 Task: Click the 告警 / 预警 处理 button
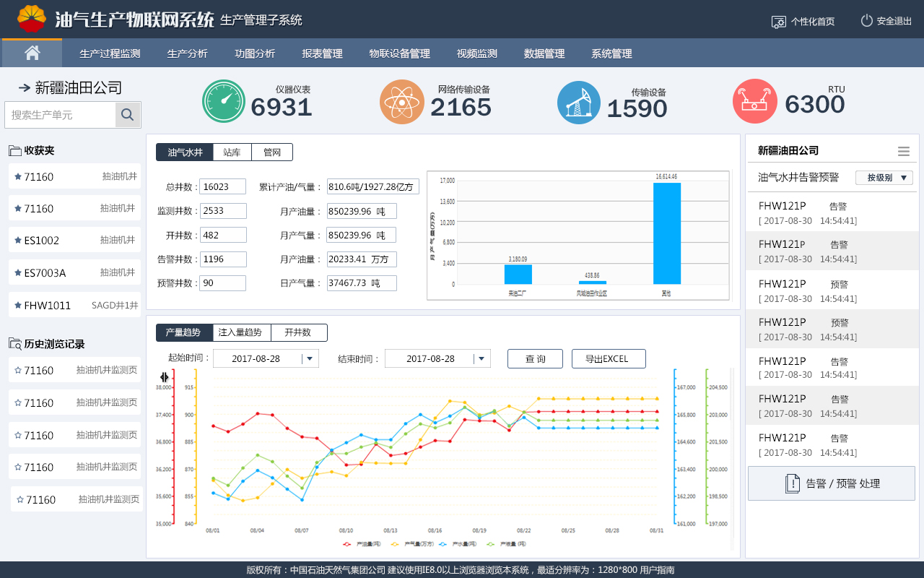pos(832,483)
